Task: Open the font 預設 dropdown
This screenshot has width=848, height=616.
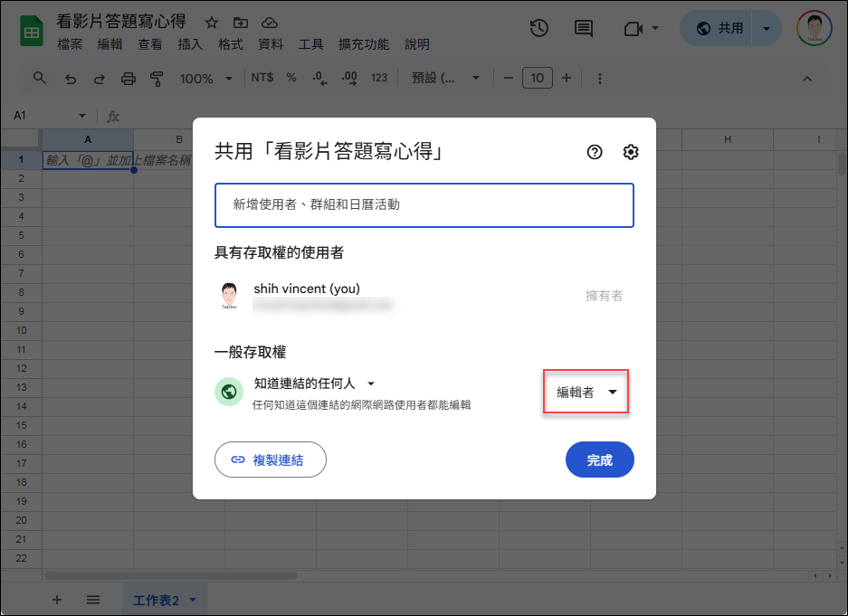Action: [x=445, y=79]
